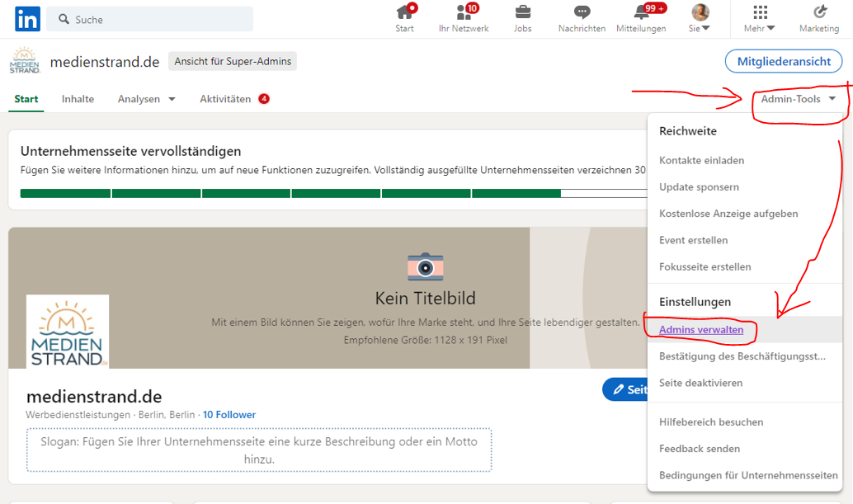Click the Mitgliederansicht button
The image size is (853, 504).
783,61
